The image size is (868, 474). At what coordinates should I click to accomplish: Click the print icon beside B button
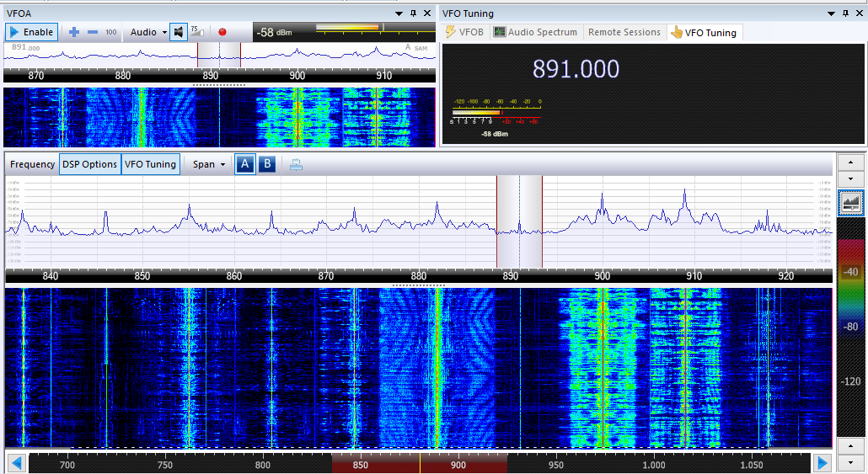pyautogui.click(x=296, y=165)
